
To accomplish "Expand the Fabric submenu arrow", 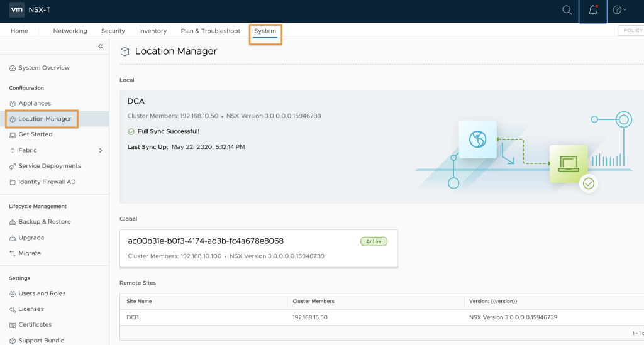I will point(101,151).
